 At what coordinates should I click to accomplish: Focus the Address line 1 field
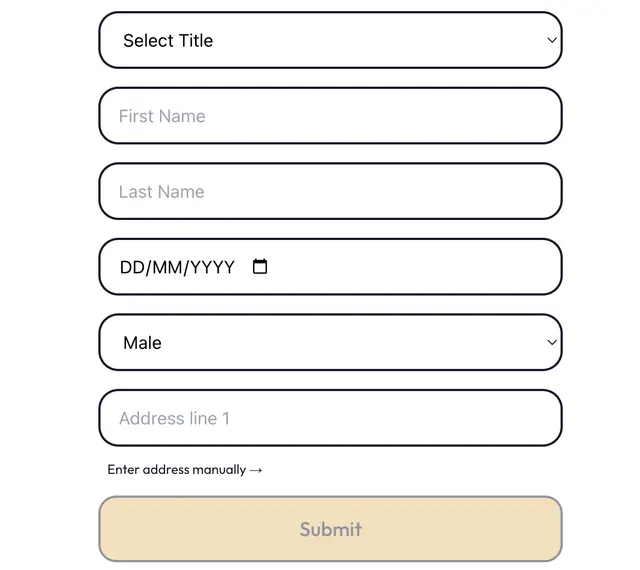point(330,418)
